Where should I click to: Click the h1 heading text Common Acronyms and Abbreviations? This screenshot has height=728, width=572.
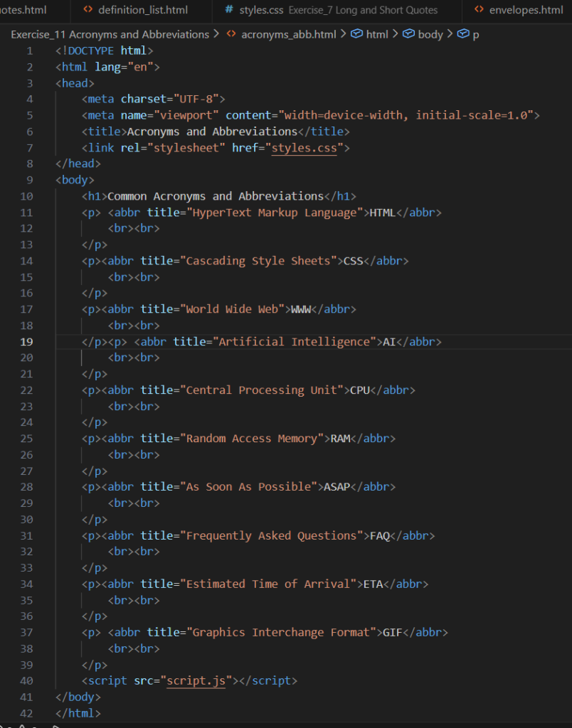[x=215, y=196]
